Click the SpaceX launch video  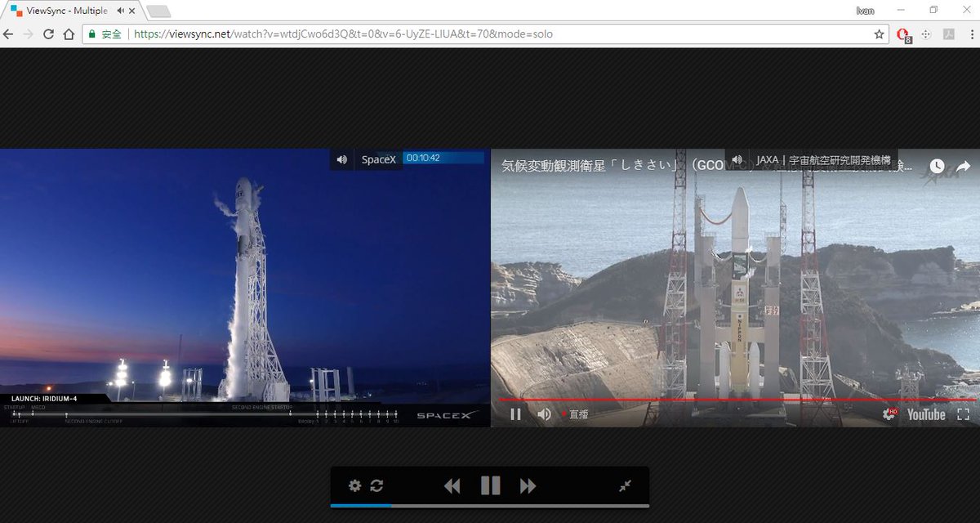pos(245,288)
